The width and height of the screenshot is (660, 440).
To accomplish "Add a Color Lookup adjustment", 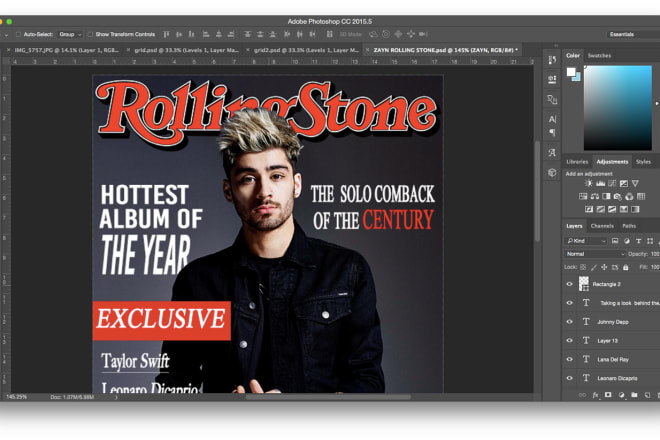I will [641, 196].
